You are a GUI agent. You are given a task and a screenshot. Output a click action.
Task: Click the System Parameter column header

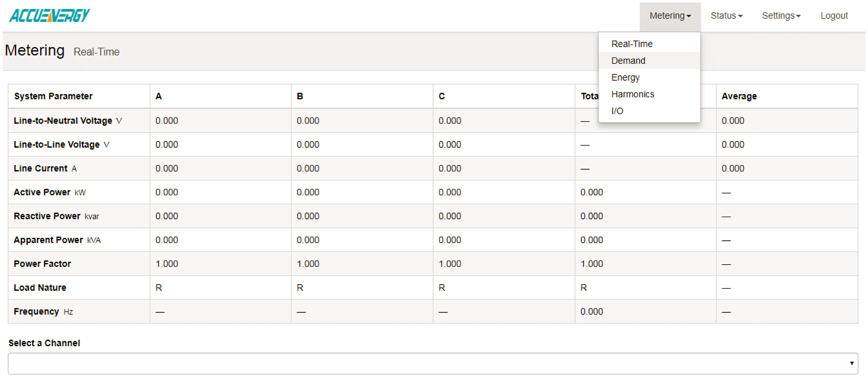tap(53, 96)
